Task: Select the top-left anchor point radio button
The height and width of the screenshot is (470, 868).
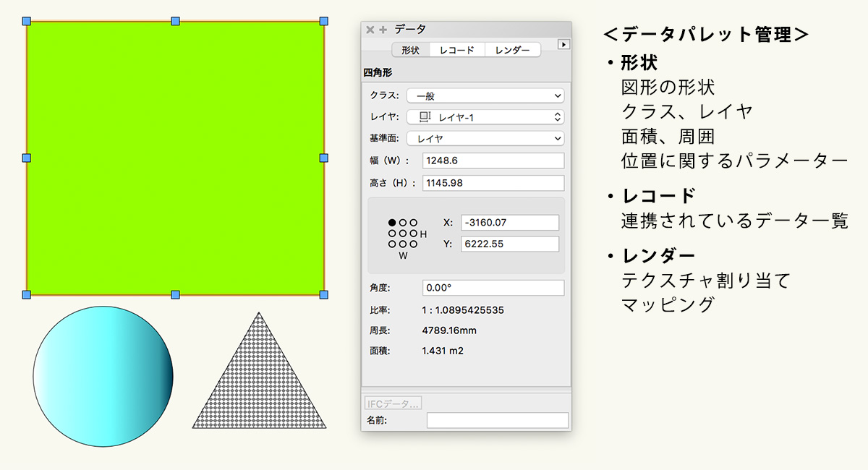Action: (x=392, y=223)
